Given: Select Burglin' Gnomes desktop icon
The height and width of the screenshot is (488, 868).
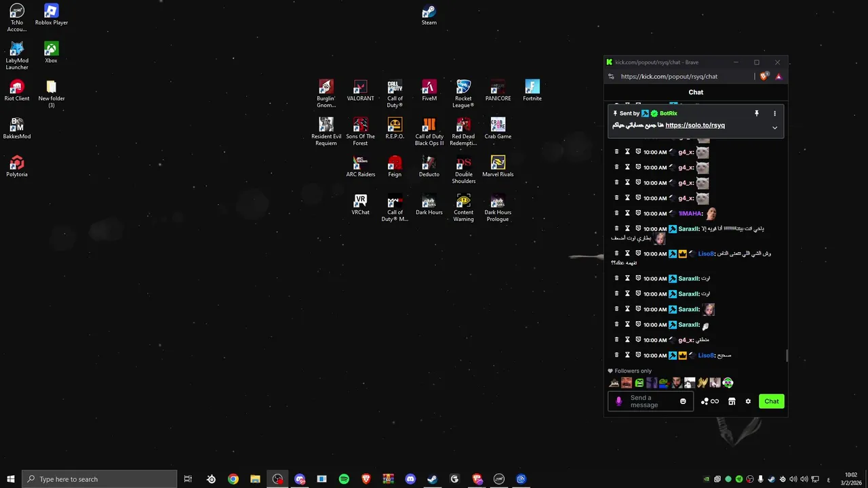Looking at the screenshot, I should (x=326, y=94).
